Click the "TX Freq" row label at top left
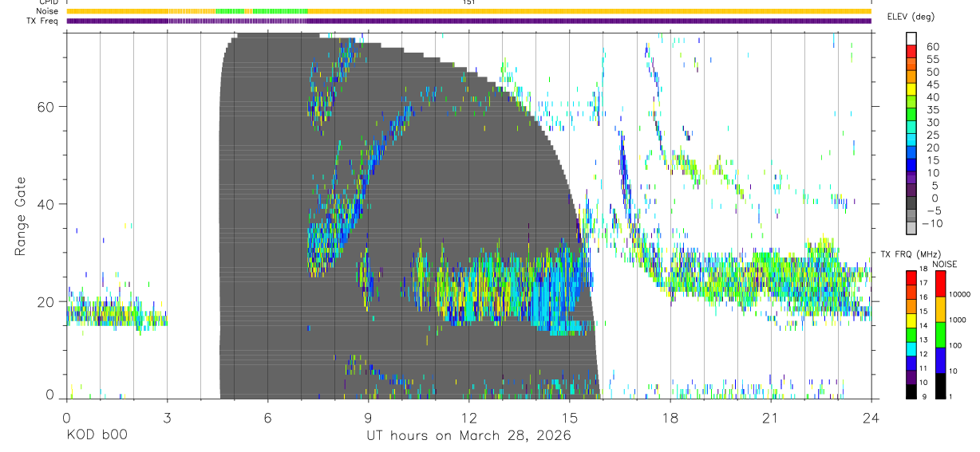980x452 pixels. [x=44, y=21]
